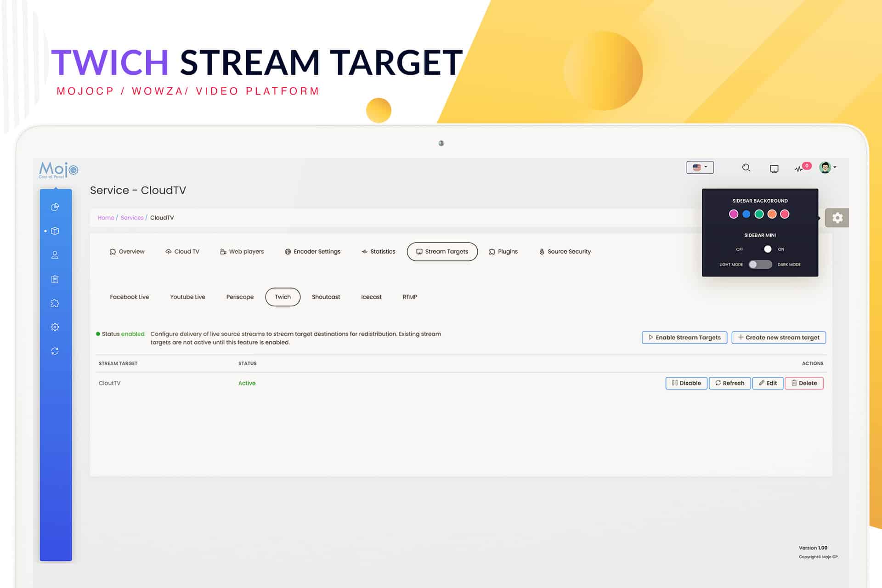Click the Services breadcrumb link

(132, 218)
